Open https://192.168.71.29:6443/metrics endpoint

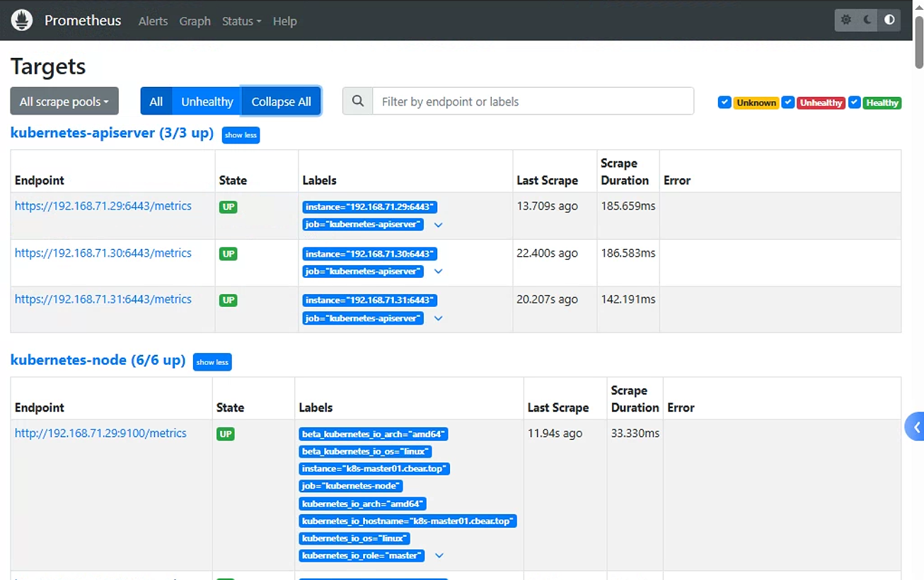103,206
